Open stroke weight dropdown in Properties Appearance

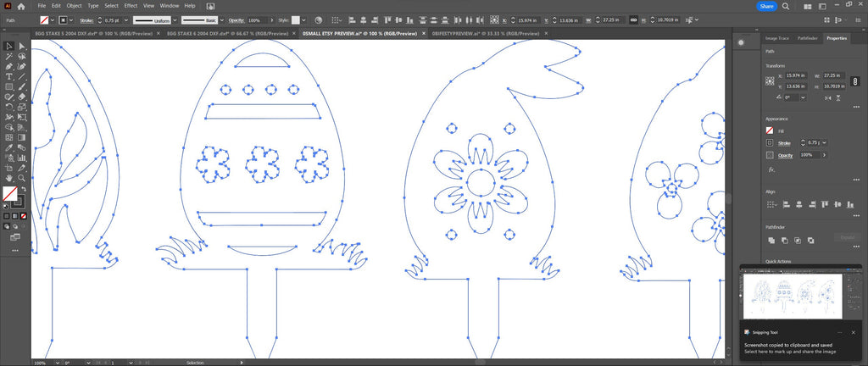[x=825, y=142]
